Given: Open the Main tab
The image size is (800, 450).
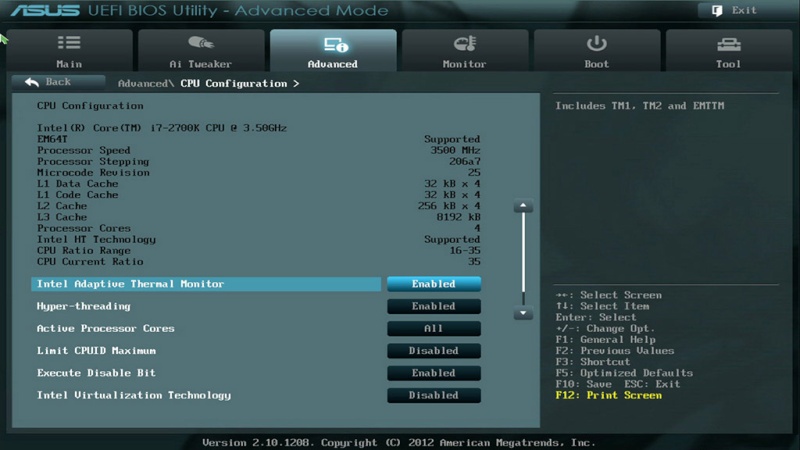Looking at the screenshot, I should click(x=69, y=50).
